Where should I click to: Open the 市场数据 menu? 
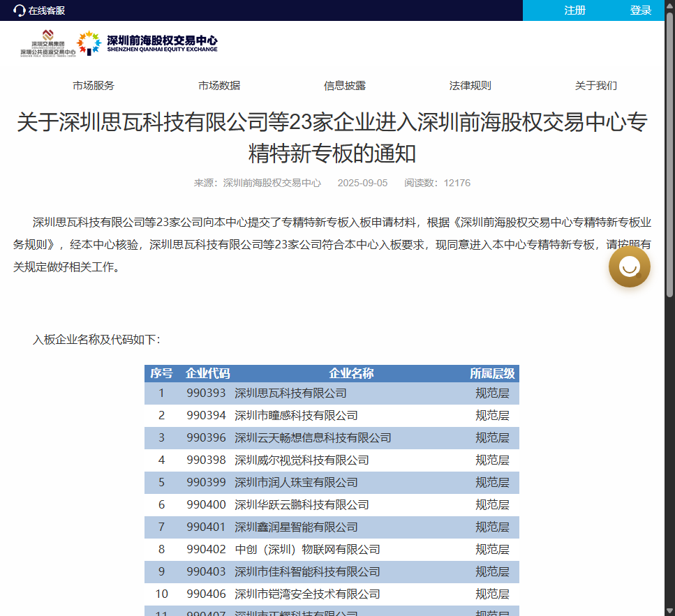tap(219, 86)
